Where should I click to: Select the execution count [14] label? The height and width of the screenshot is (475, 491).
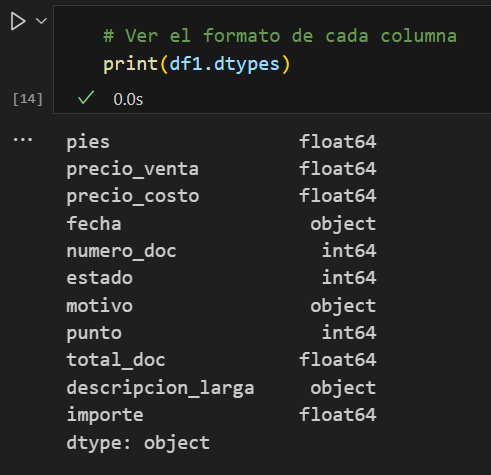pyautogui.click(x=28, y=99)
